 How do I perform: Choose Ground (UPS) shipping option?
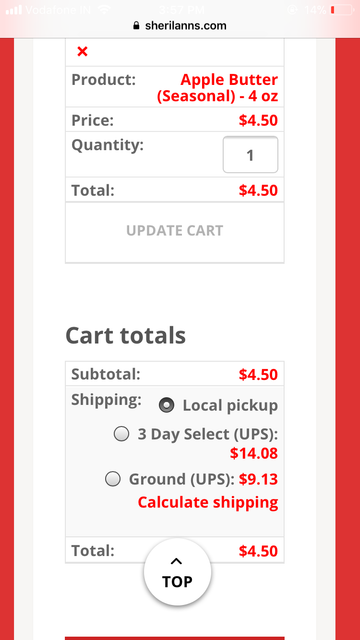tap(113, 479)
